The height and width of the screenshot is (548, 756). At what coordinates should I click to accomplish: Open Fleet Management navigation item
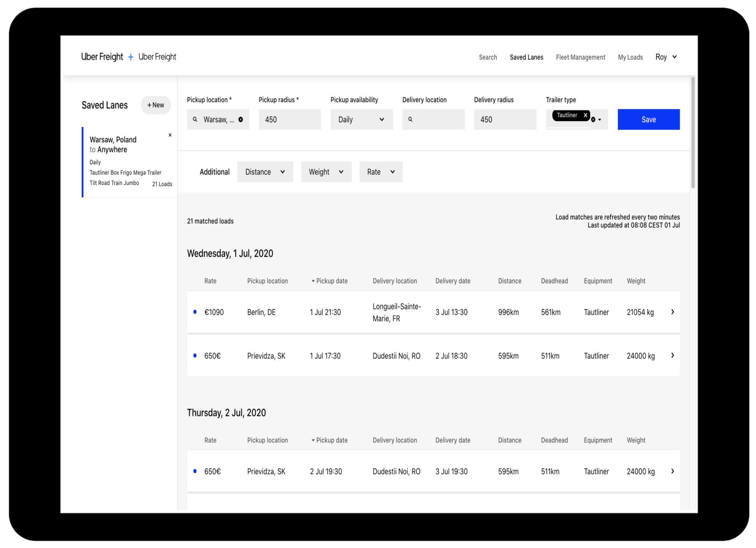580,57
